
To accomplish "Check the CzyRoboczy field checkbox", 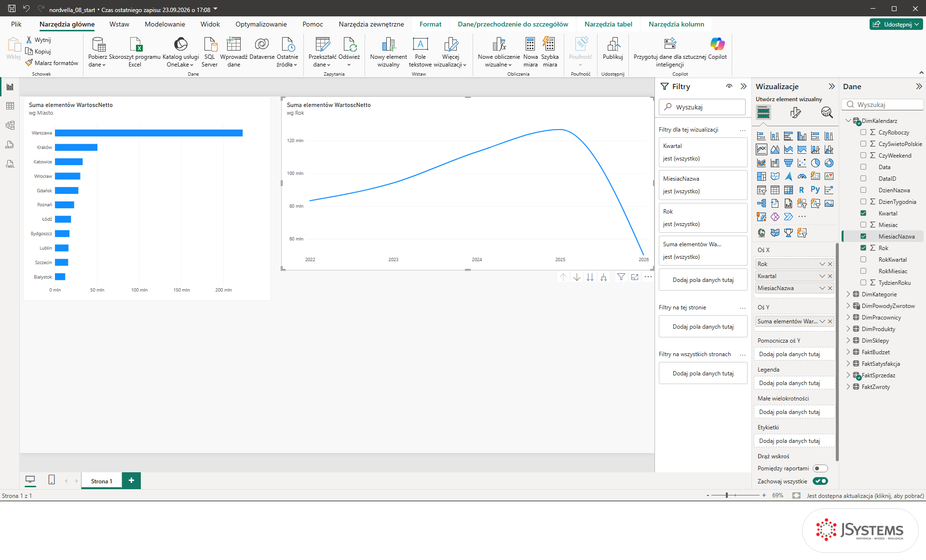I will [863, 132].
